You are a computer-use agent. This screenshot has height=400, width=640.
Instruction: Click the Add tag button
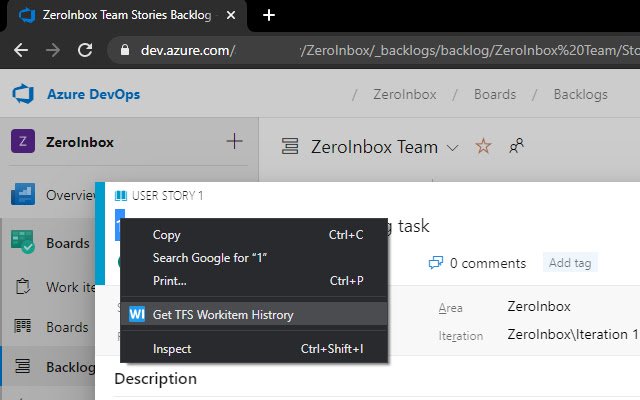click(x=570, y=263)
